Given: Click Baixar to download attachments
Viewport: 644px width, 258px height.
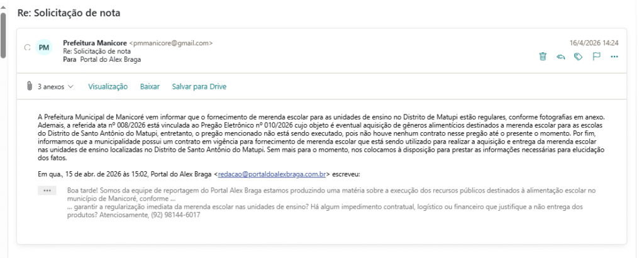Looking at the screenshot, I should [x=150, y=87].
